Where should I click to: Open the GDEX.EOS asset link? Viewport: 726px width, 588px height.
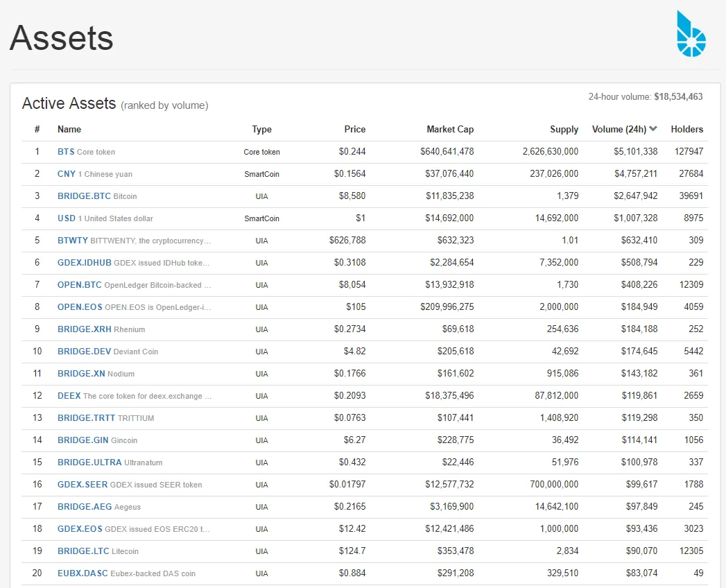pos(80,529)
